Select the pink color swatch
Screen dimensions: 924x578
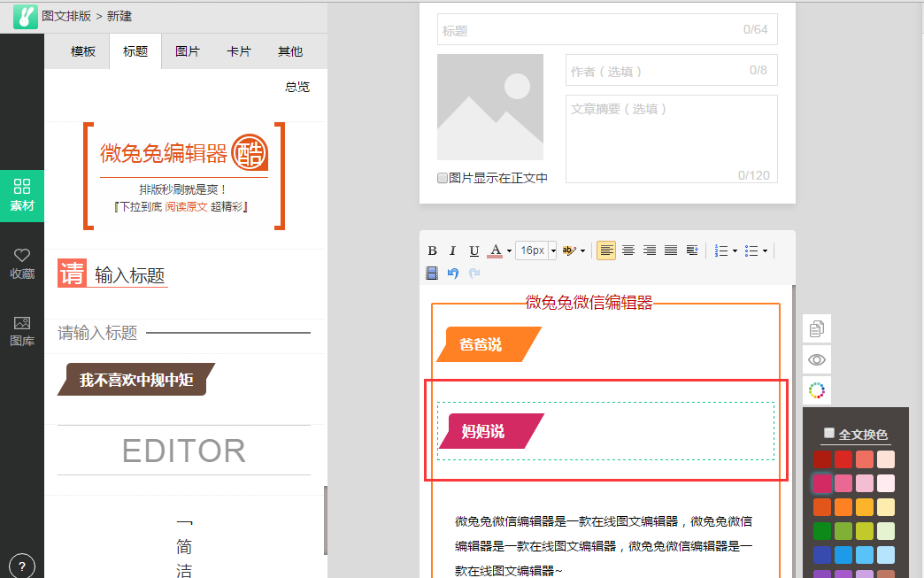coord(822,482)
